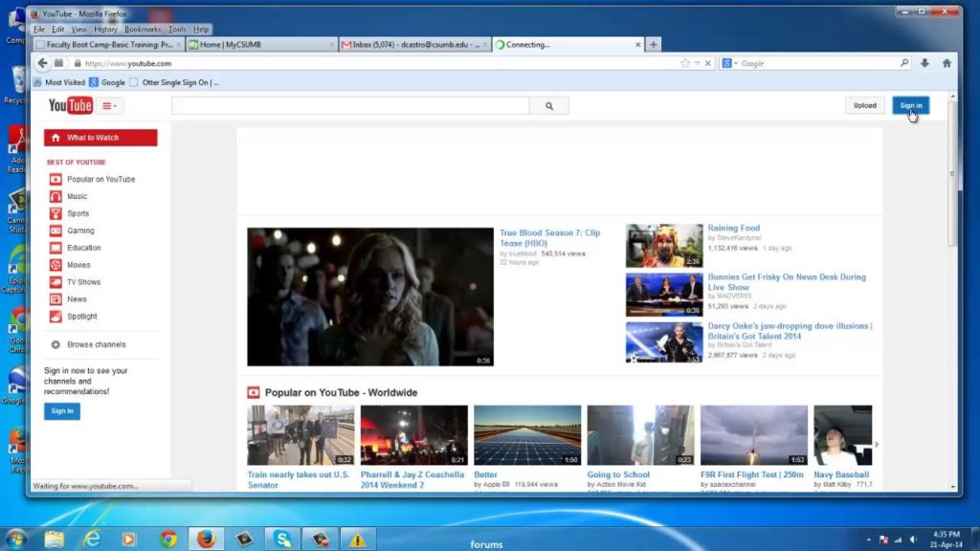980x551 pixels.
Task: Close the Connecting tab
Action: tap(637, 45)
